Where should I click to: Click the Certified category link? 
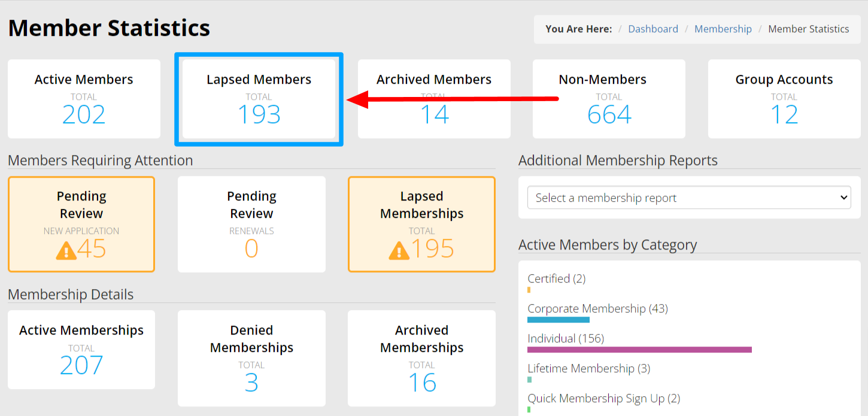pos(556,278)
